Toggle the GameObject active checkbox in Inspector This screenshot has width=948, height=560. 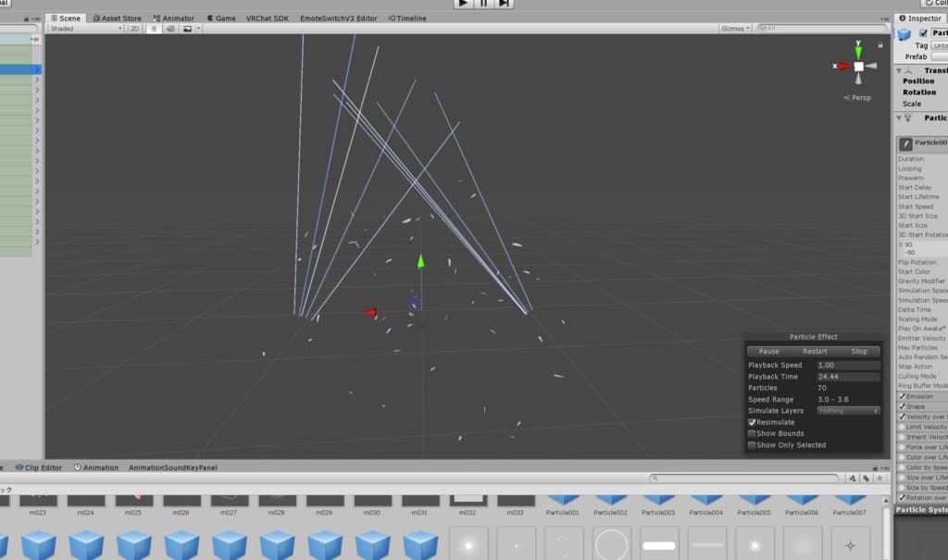tap(923, 33)
